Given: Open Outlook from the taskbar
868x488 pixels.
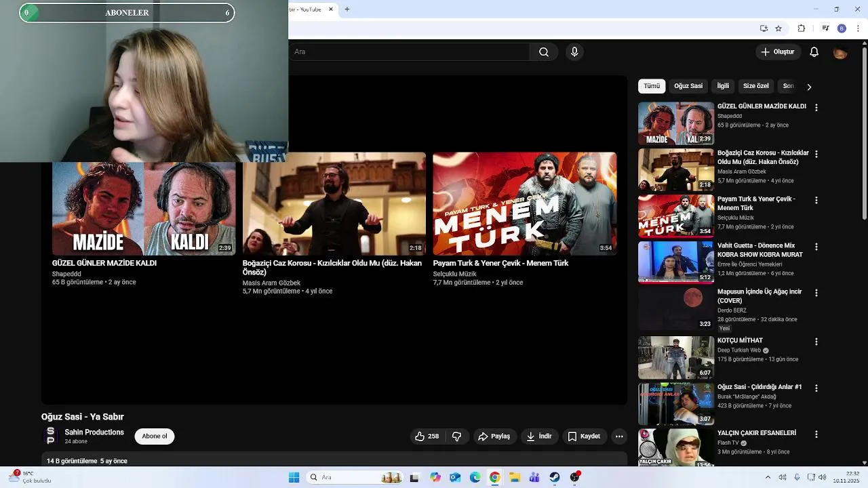Looking at the screenshot, I should (x=455, y=478).
